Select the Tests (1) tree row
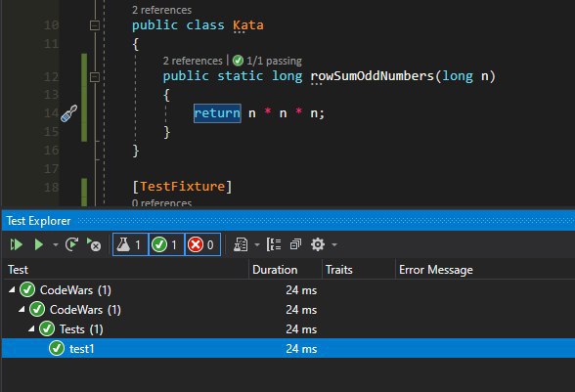 pos(288,328)
